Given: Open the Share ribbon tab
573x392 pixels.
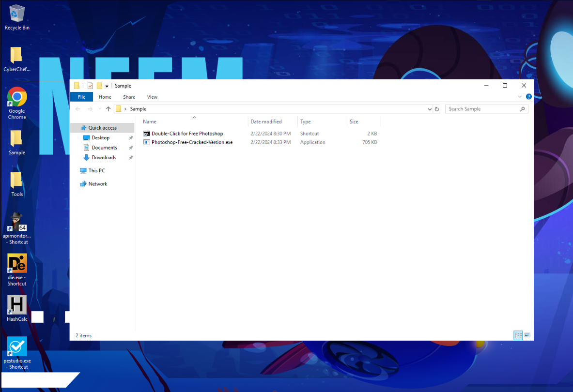Looking at the screenshot, I should 129,97.
